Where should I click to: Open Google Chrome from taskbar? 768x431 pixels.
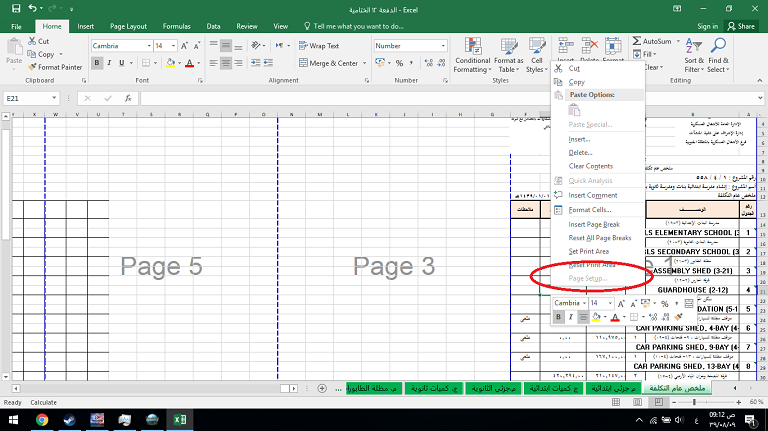[42, 420]
